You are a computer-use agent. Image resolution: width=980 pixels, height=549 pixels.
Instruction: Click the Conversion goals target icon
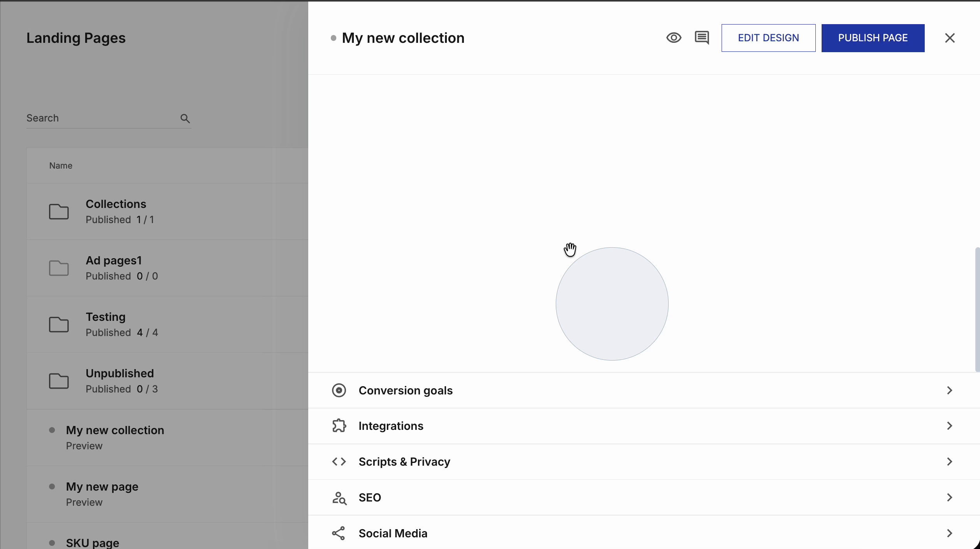339,390
